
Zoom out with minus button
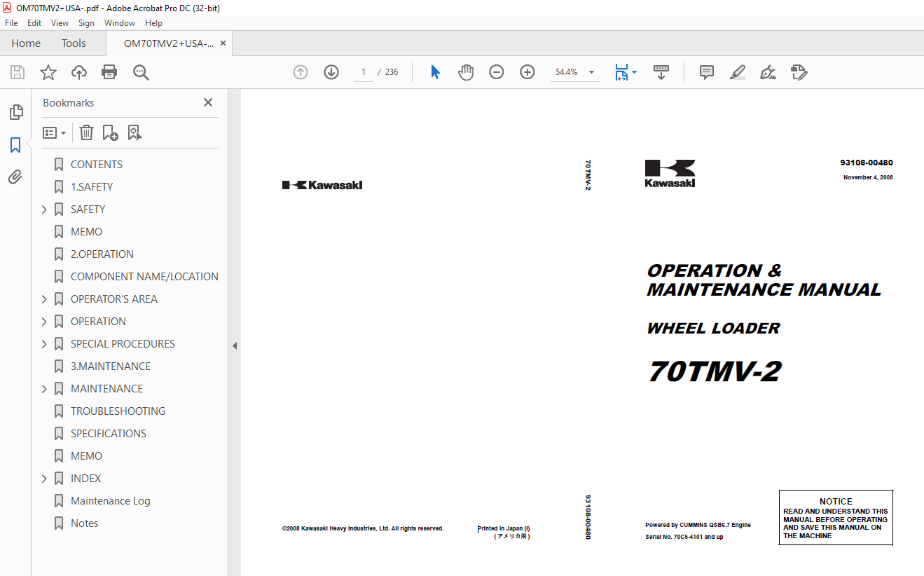(497, 72)
